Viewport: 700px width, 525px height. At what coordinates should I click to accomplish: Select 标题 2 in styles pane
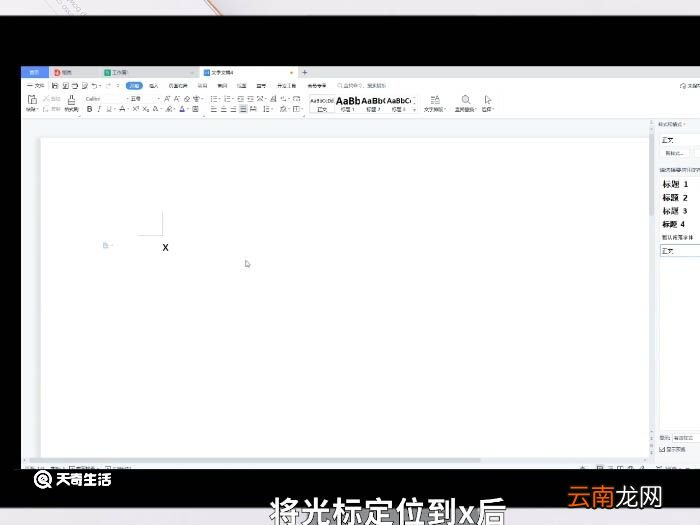point(675,197)
